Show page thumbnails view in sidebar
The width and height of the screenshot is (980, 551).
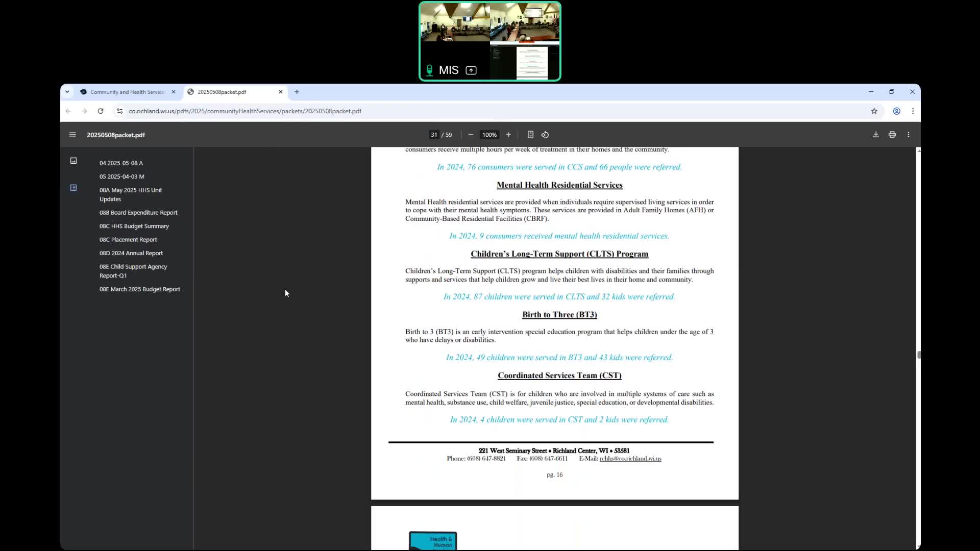(x=73, y=161)
